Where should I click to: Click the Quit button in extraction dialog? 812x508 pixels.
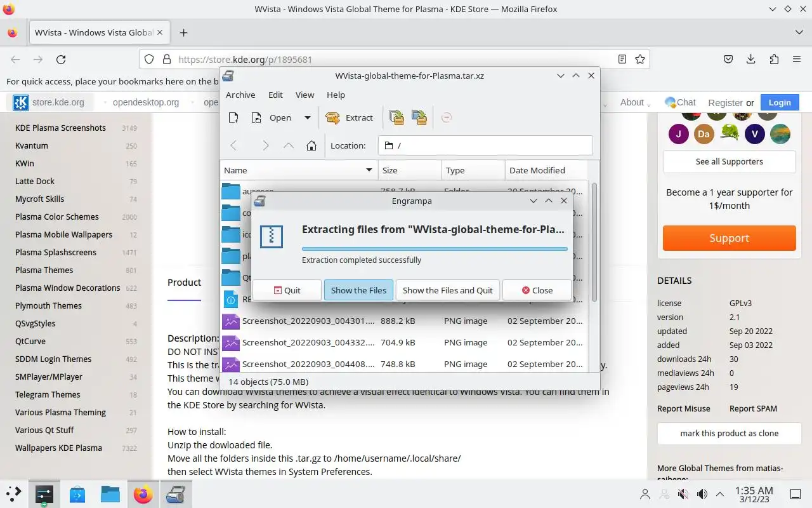click(287, 290)
